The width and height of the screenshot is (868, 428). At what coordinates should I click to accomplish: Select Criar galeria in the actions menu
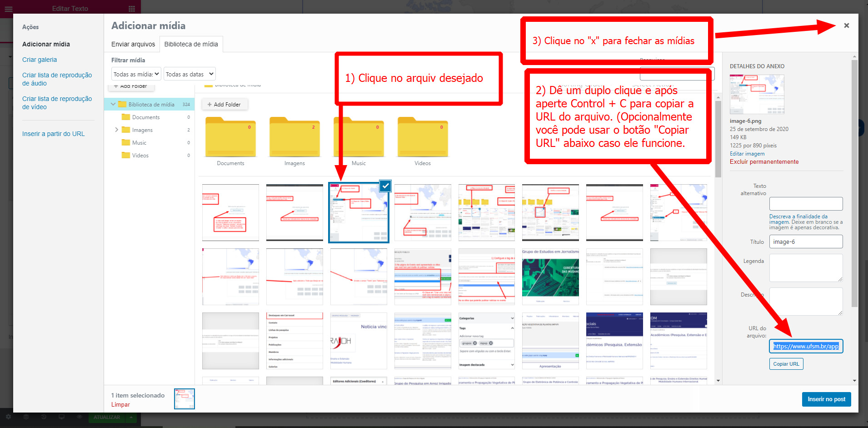(40, 60)
